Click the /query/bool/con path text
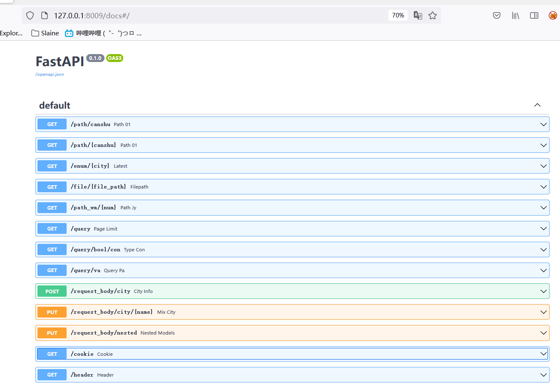The height and width of the screenshot is (392, 560). (x=95, y=250)
